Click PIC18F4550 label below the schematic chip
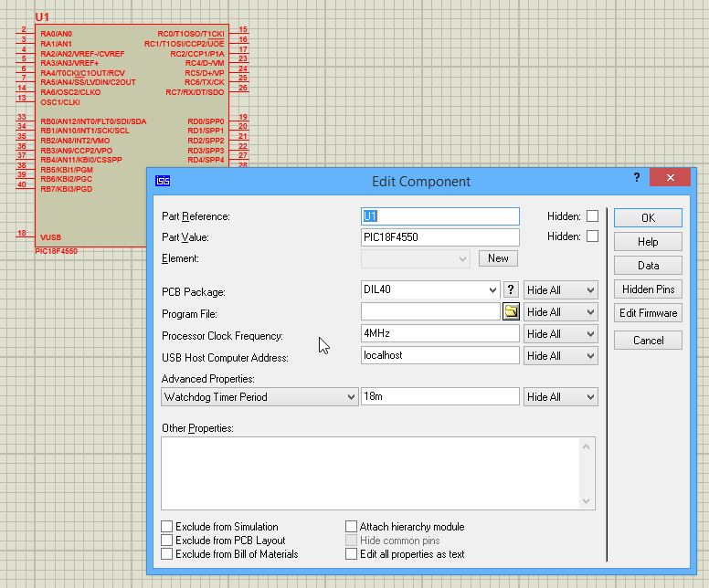This screenshot has width=709, height=588. [x=56, y=251]
